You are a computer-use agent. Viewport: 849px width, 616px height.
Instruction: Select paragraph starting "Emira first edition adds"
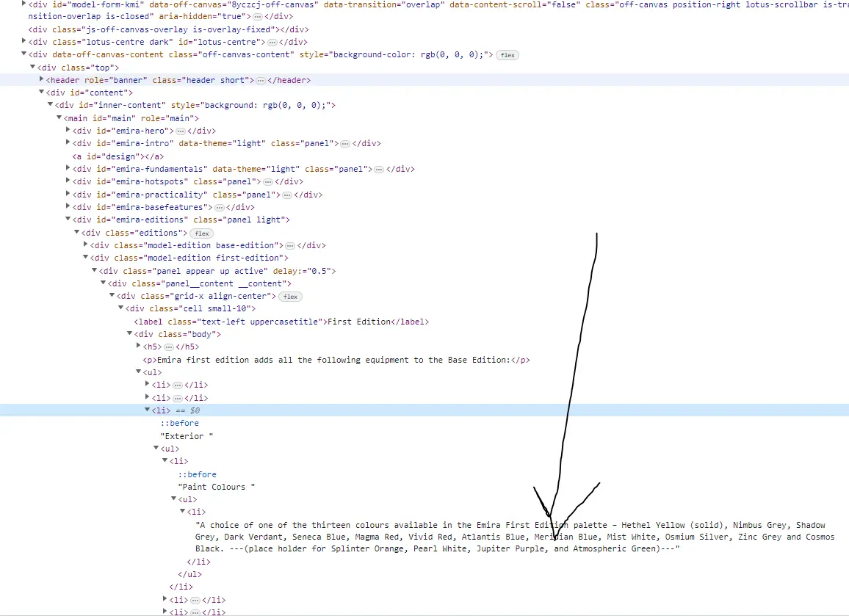[336, 360]
